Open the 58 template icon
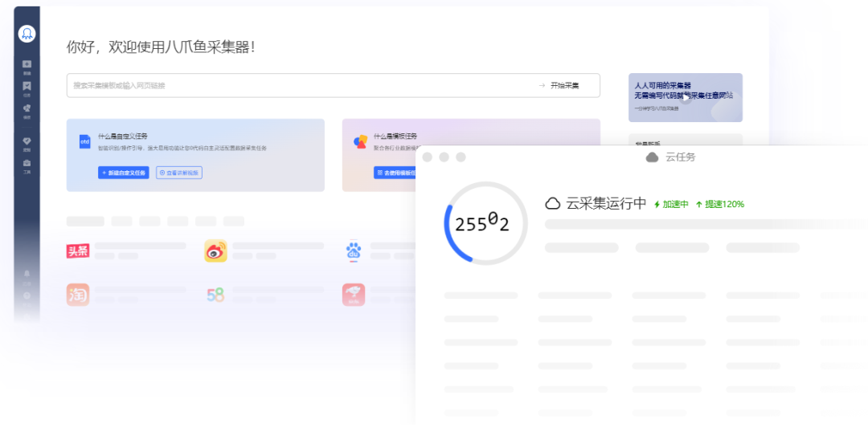 click(215, 295)
